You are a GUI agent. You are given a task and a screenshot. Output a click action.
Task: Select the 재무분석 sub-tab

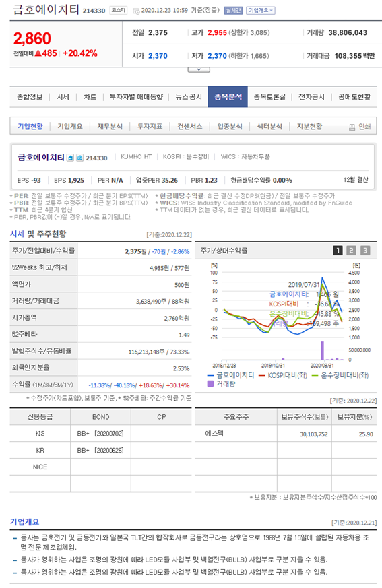tap(110, 127)
